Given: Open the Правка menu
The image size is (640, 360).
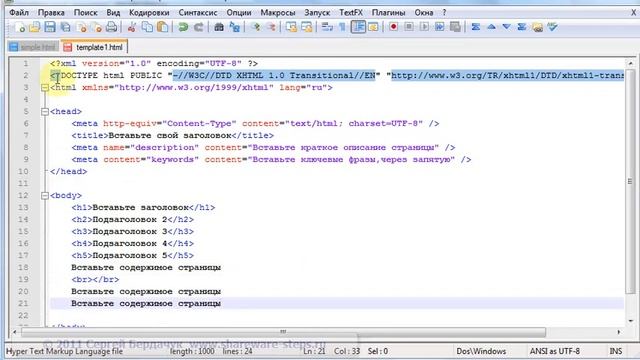Looking at the screenshot, I should coord(51,13).
